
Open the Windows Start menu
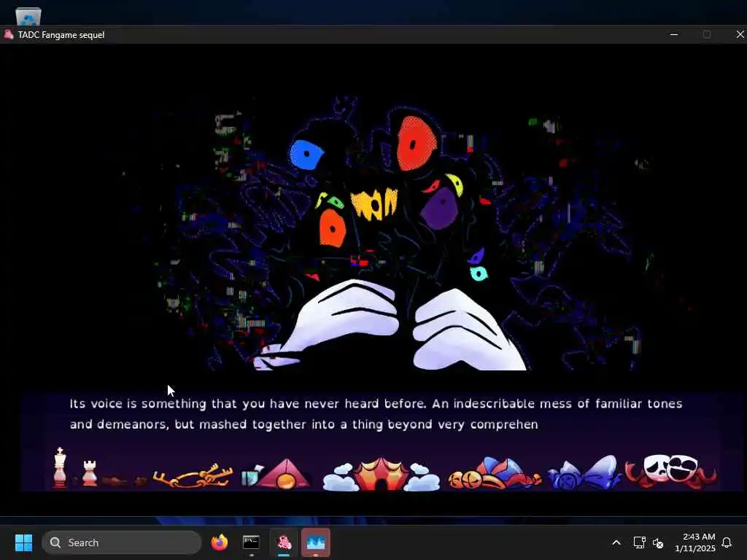23,542
